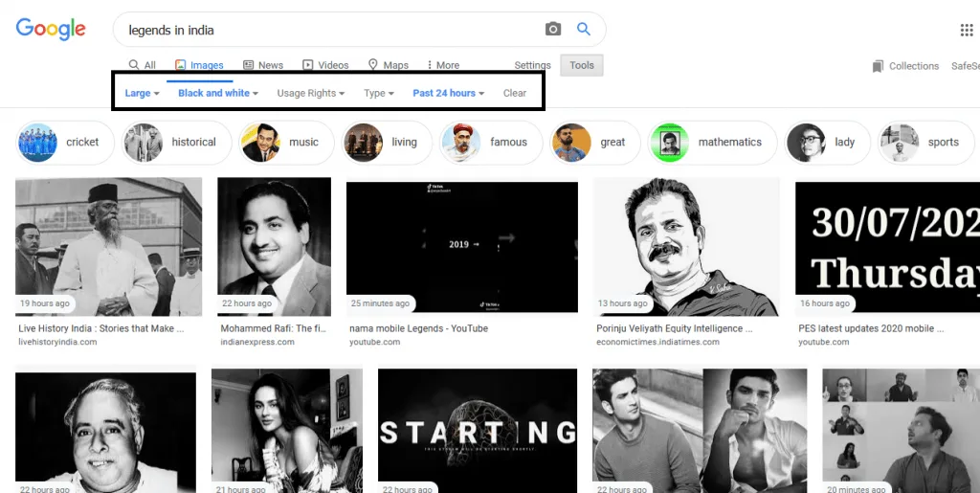
Task: Open Settings link
Action: (532, 65)
